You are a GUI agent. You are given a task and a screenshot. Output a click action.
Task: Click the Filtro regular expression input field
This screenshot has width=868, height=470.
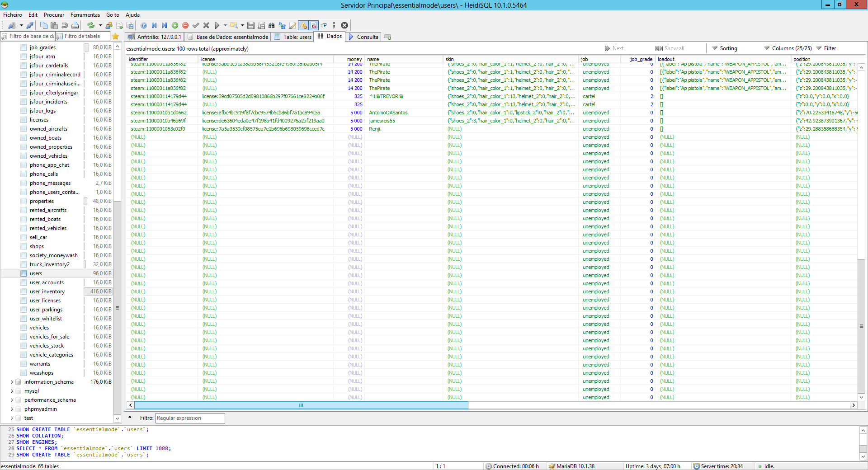coord(190,418)
